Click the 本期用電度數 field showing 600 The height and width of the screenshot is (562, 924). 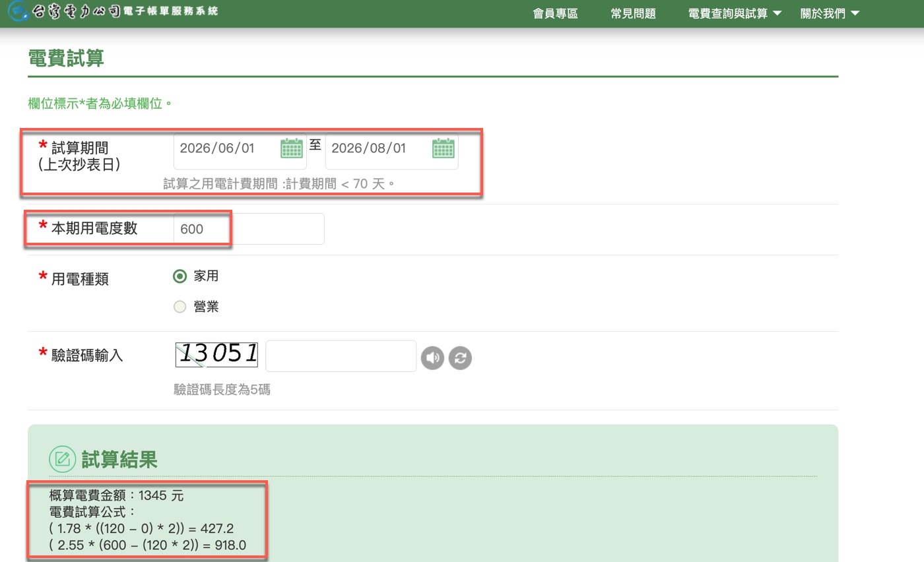pyautogui.click(x=201, y=228)
